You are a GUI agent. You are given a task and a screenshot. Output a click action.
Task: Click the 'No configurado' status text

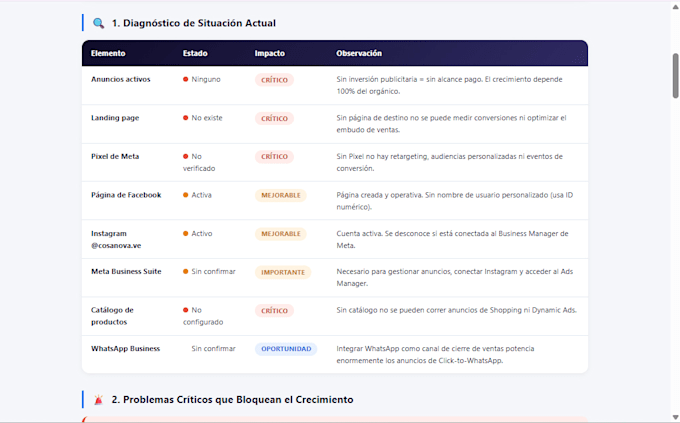[203, 316]
